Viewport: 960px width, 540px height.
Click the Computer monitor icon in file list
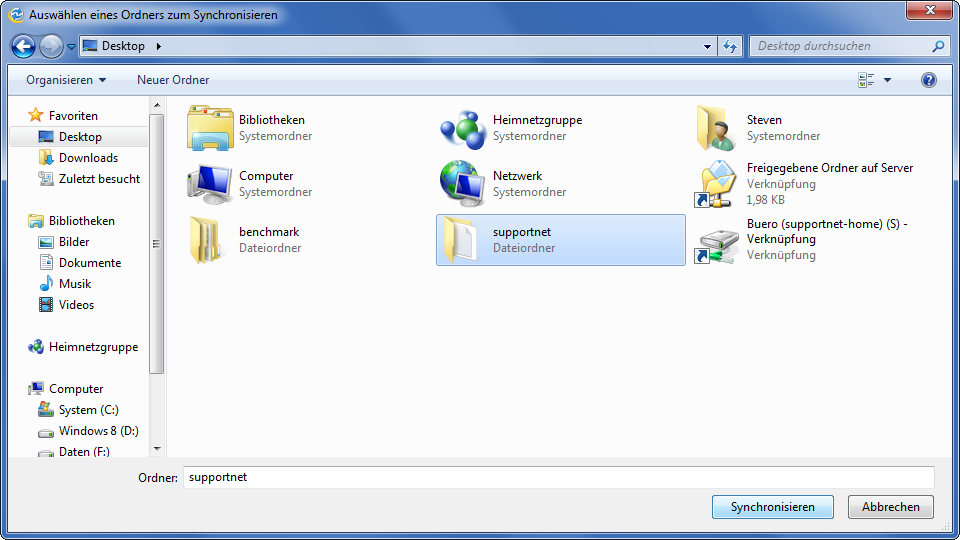(210, 184)
